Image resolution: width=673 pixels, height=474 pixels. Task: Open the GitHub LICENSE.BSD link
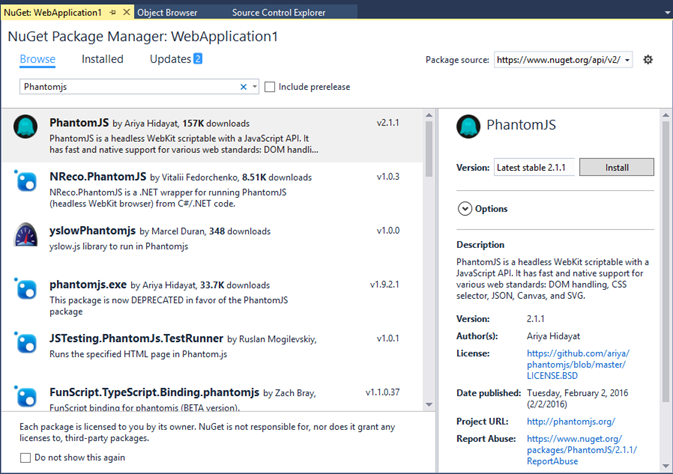578,365
